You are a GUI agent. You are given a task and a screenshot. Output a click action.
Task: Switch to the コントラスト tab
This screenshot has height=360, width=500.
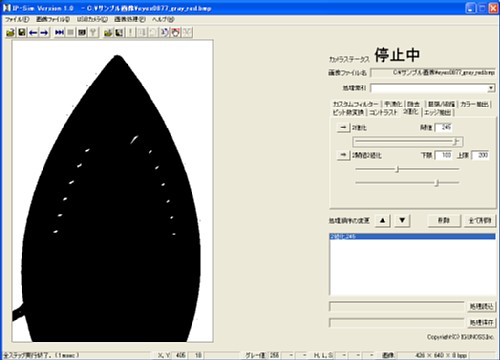[383, 112]
